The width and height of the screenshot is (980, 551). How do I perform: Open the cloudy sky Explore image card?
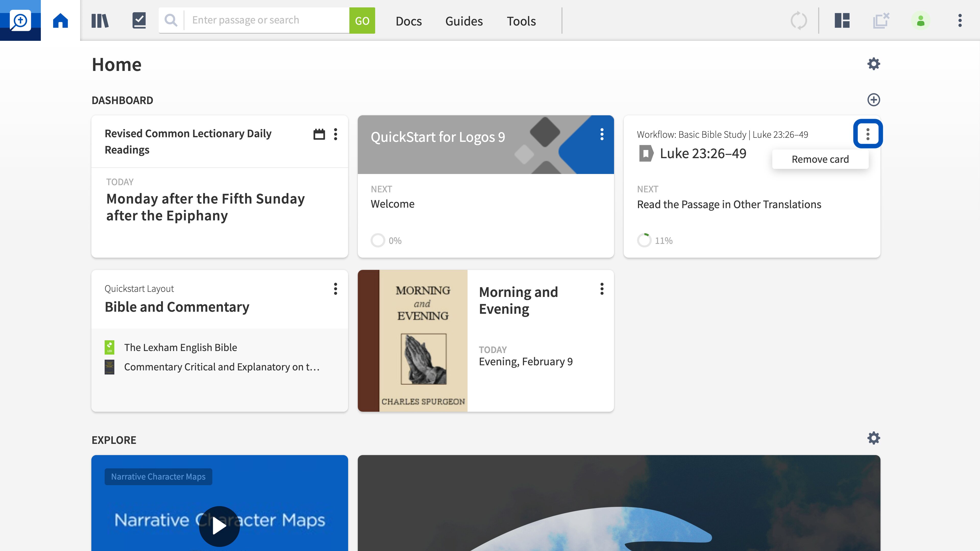click(619, 503)
